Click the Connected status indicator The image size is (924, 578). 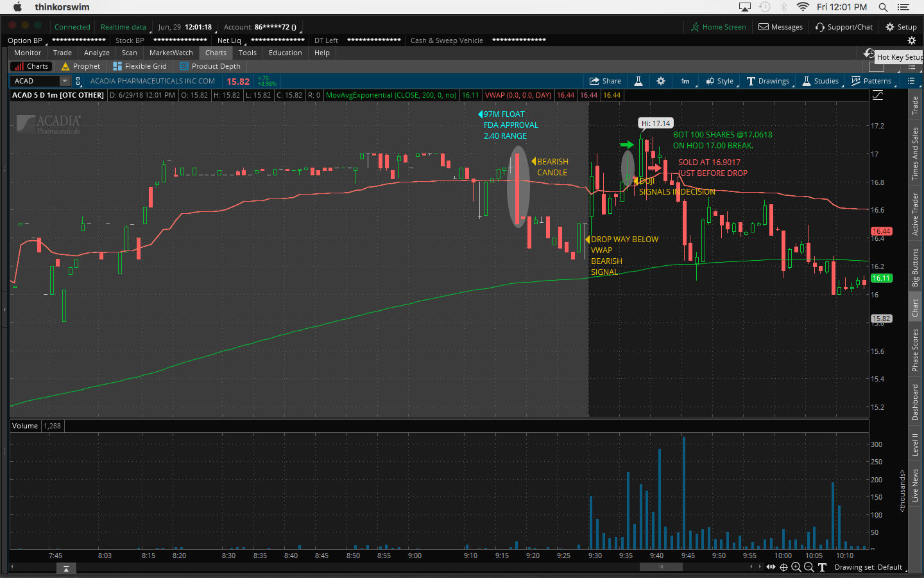(73, 27)
